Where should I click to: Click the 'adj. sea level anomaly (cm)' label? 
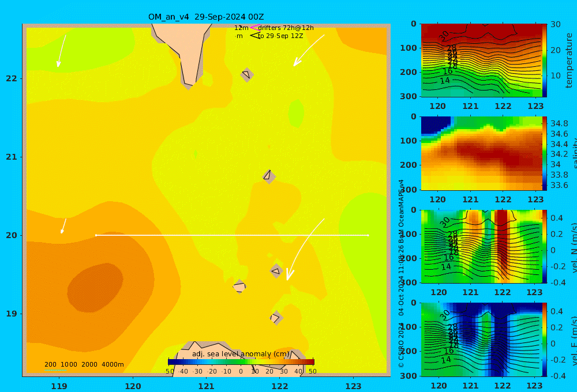click(241, 354)
